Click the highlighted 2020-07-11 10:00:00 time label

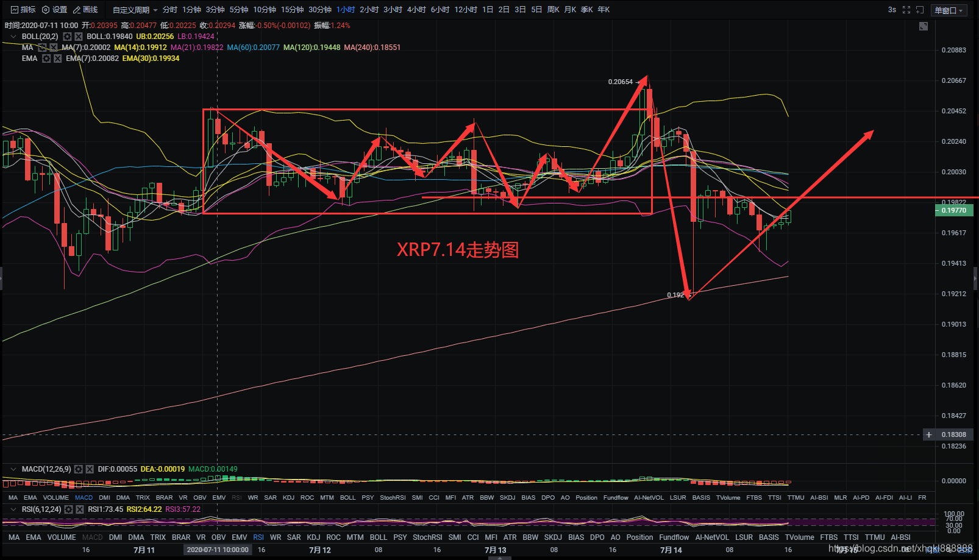[x=218, y=550]
